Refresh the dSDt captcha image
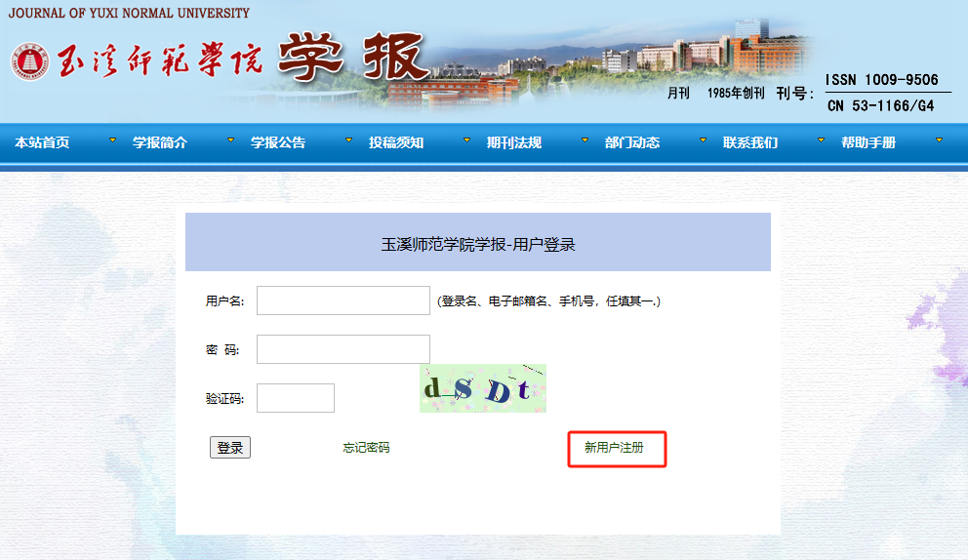 pyautogui.click(x=483, y=388)
